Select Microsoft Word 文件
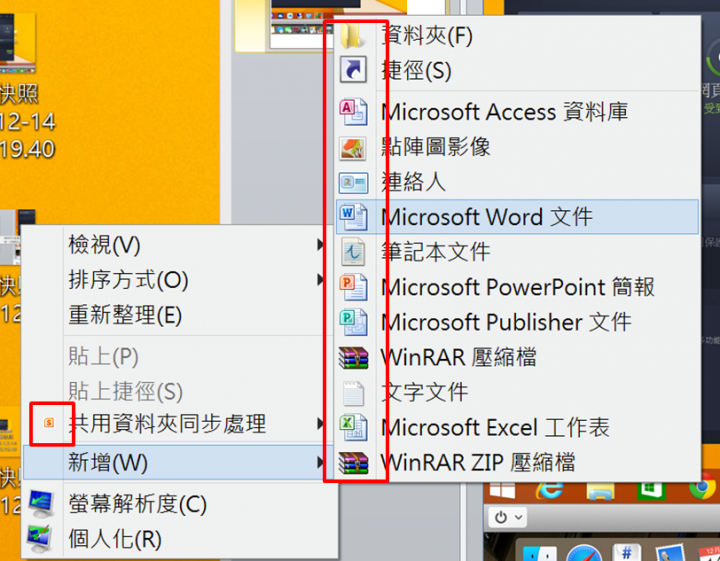 click(518, 217)
